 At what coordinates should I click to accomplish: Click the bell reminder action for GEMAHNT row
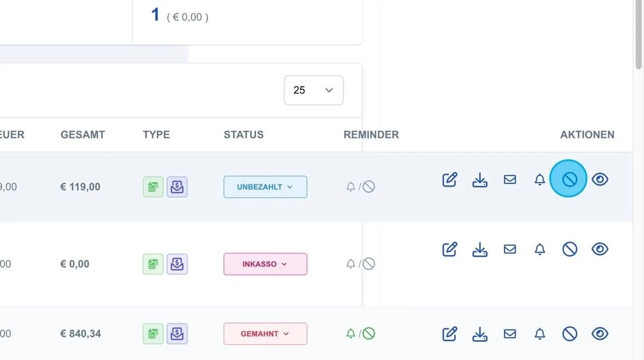pos(540,334)
